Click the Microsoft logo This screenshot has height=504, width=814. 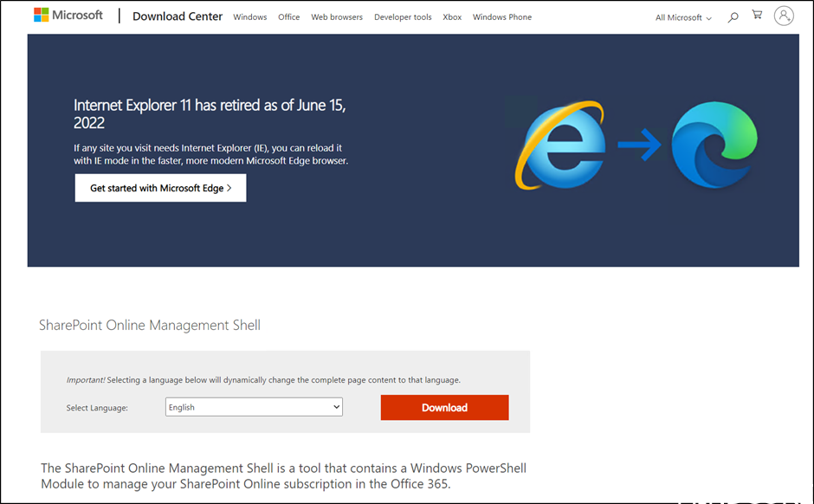coord(68,15)
